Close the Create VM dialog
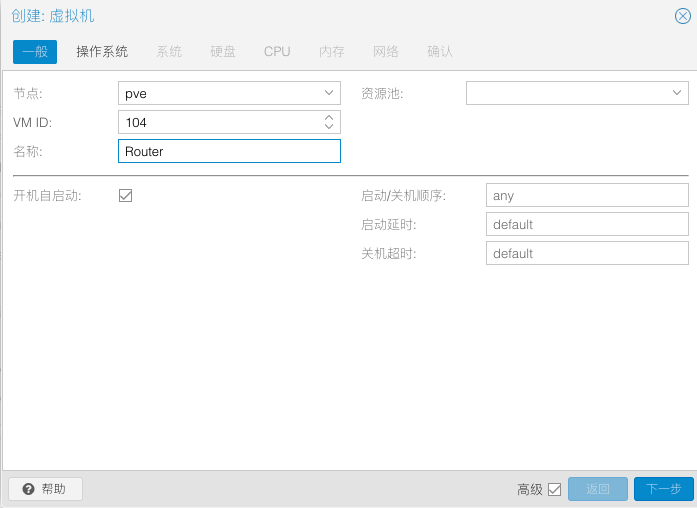The height and width of the screenshot is (508, 697). (683, 16)
